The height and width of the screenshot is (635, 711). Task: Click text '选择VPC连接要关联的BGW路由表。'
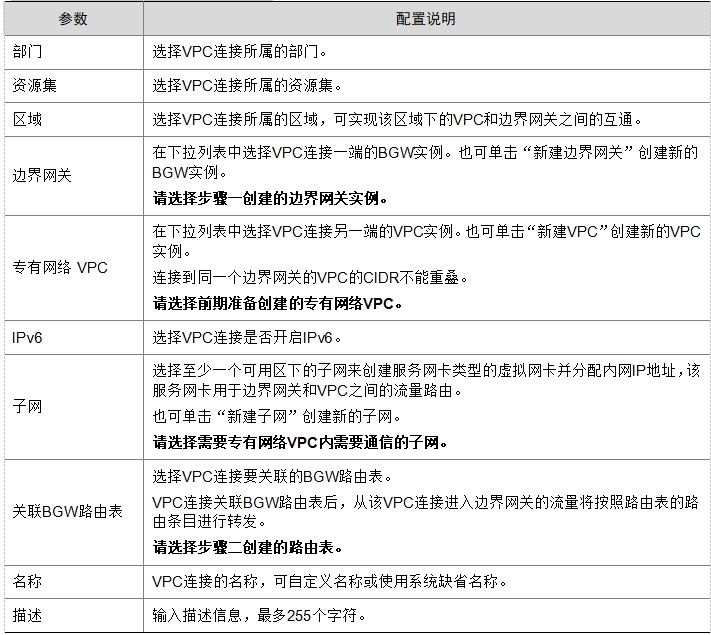coord(272,476)
